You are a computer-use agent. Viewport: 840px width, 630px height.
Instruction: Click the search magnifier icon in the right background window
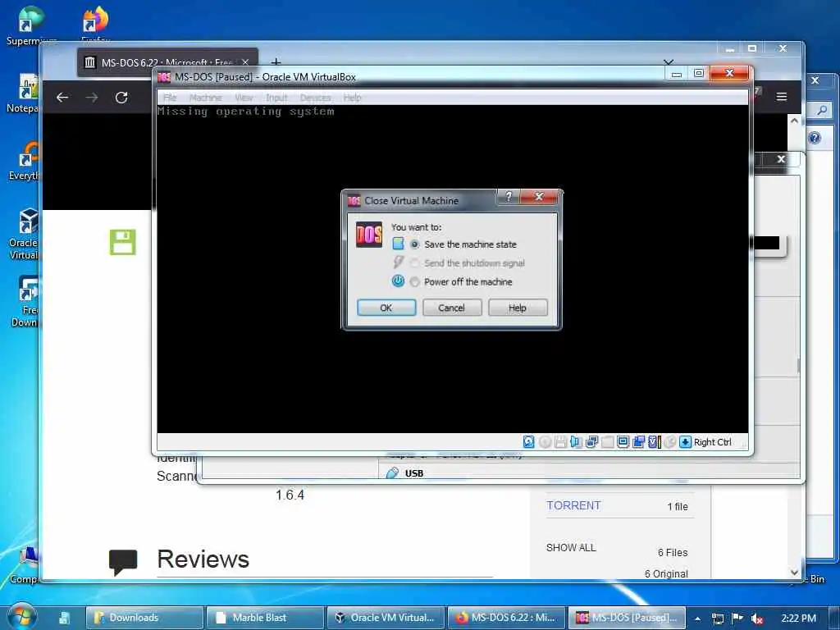tap(822, 110)
